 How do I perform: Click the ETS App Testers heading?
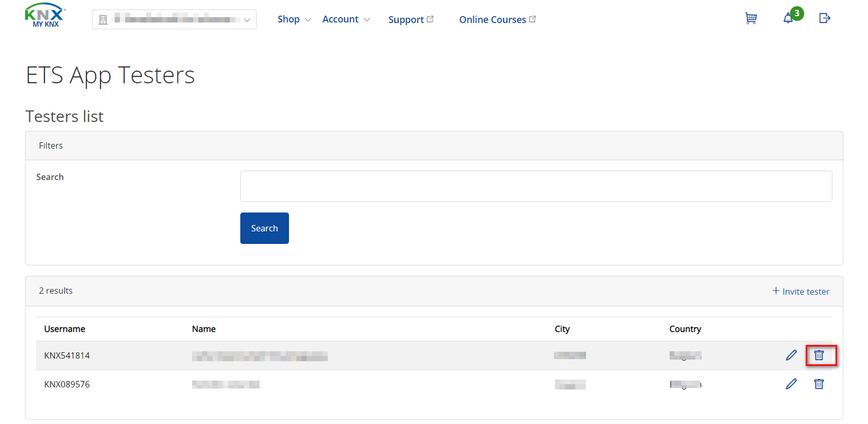click(110, 75)
